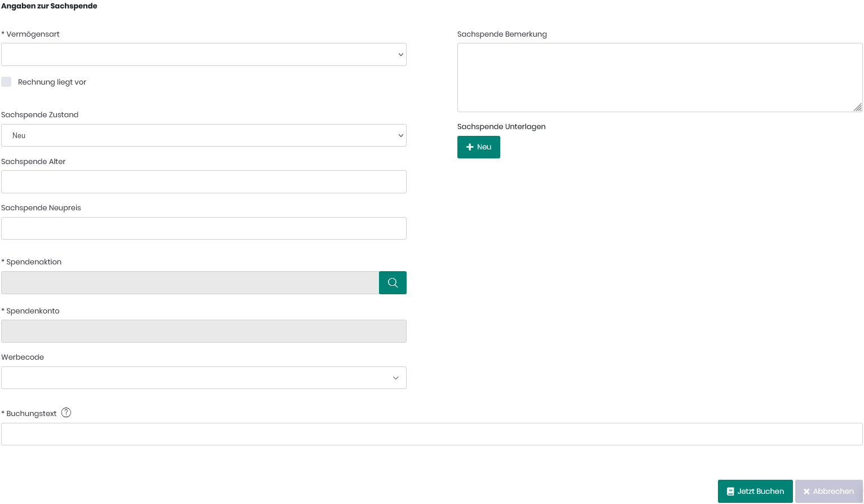Viewport: 864px width, 504px height.
Task: Click the Angaben zur Sachspende heading
Action: pyautogui.click(x=49, y=6)
